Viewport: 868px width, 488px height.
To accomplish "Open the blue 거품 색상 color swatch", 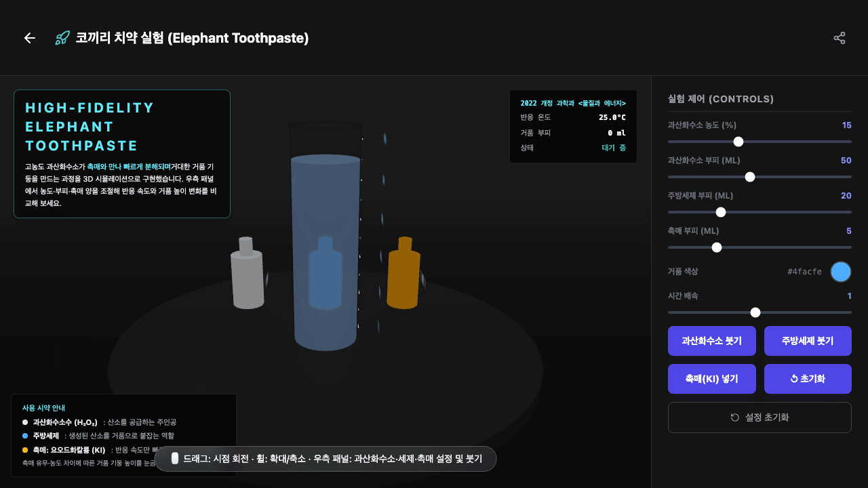I will 841,272.
